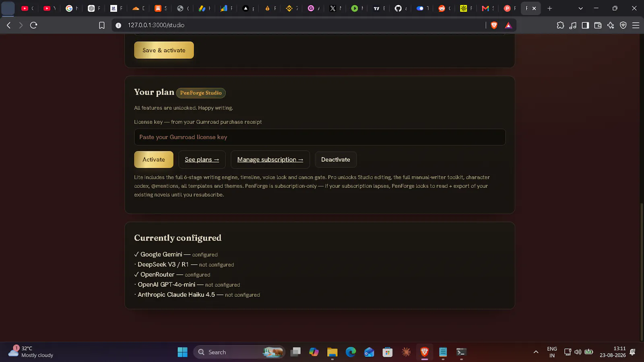Open the Brave Shields lion icon

[x=494, y=25]
